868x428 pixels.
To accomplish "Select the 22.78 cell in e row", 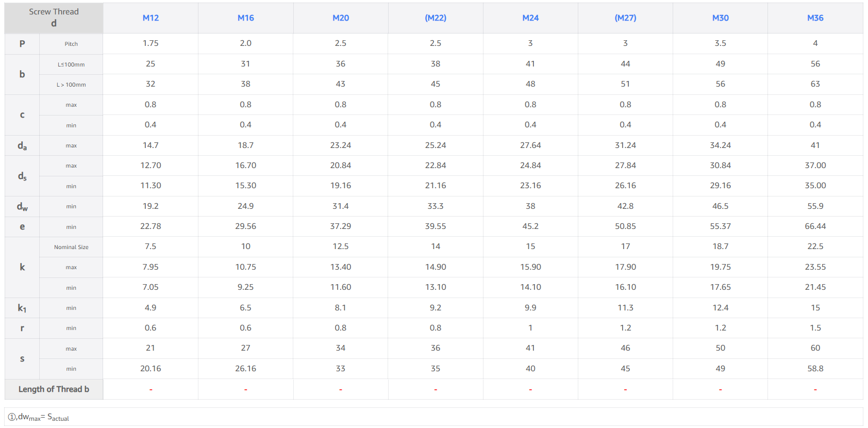I will (151, 226).
